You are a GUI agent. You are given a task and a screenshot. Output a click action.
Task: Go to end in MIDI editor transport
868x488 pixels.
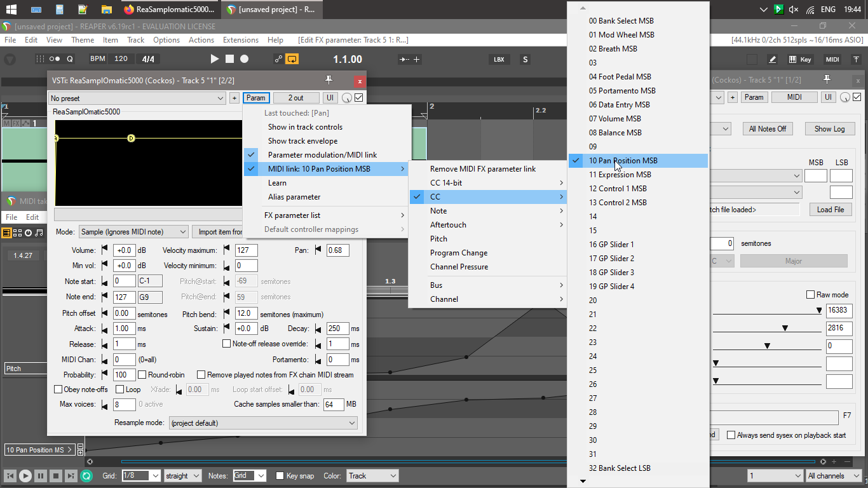(71, 475)
